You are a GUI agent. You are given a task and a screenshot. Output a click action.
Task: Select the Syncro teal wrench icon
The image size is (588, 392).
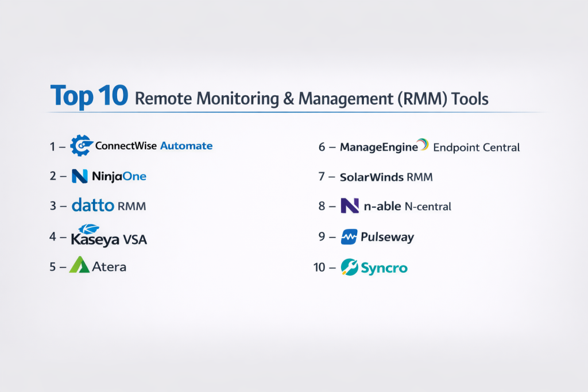[349, 267]
